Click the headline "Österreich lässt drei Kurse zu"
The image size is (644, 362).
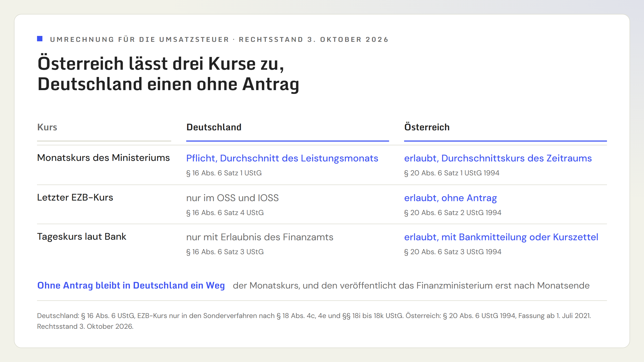161,64
